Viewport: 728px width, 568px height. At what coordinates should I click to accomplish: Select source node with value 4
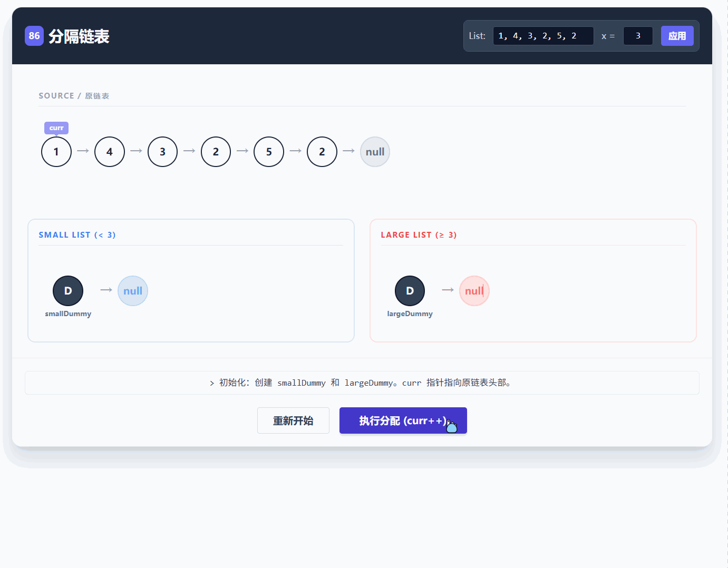[x=110, y=152]
